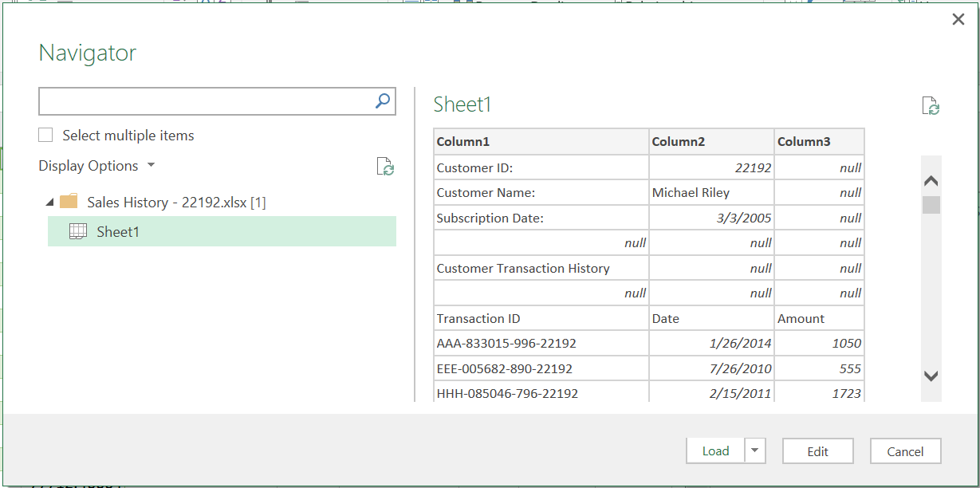Click the Edit button
The width and height of the screenshot is (980, 488).
[818, 451]
